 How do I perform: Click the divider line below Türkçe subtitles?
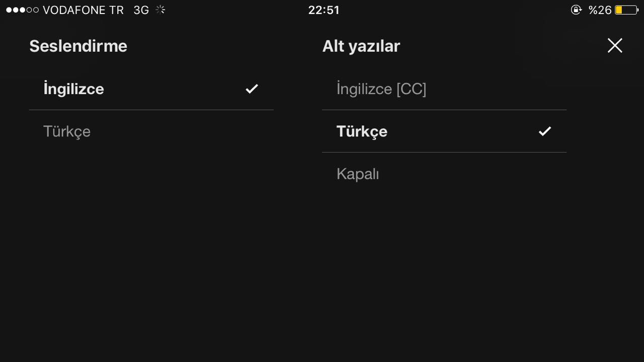[444, 152]
